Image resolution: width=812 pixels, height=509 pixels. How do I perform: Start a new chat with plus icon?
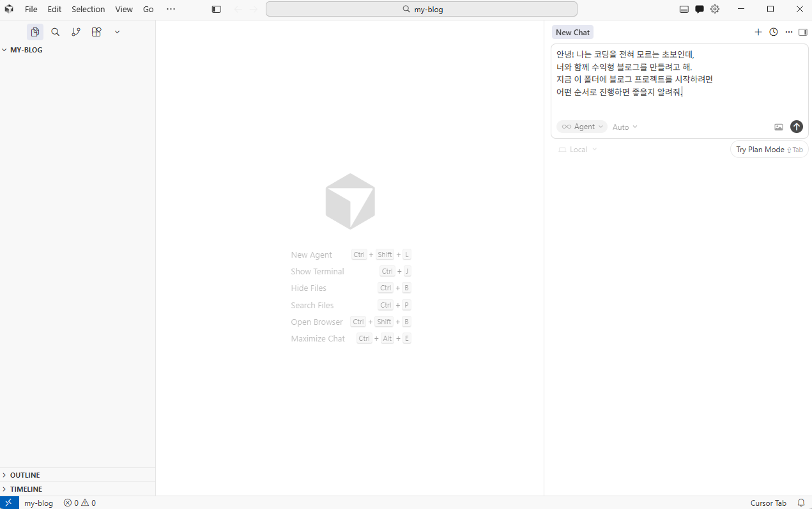pos(758,32)
